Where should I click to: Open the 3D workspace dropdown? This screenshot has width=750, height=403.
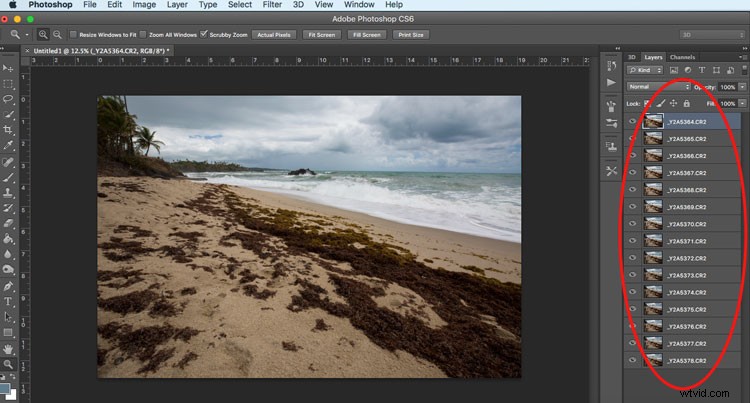point(712,34)
